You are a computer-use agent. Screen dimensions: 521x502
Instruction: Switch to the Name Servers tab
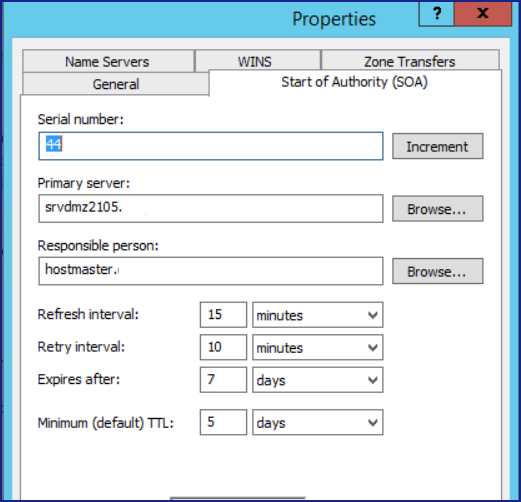pyautogui.click(x=108, y=61)
